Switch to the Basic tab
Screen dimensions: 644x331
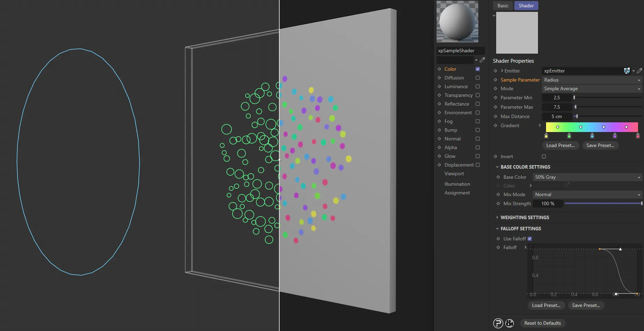[x=502, y=6]
